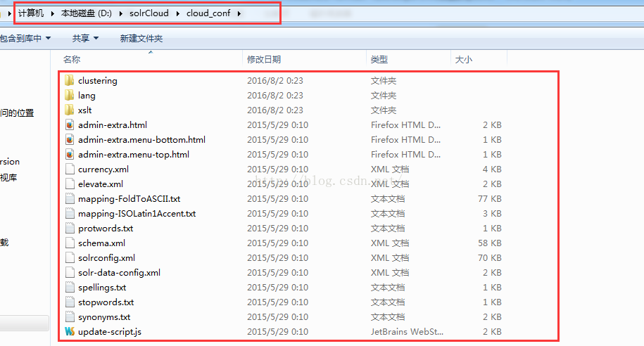Navigate to 计算机 in the address bar
The image size is (644, 346).
(31, 13)
